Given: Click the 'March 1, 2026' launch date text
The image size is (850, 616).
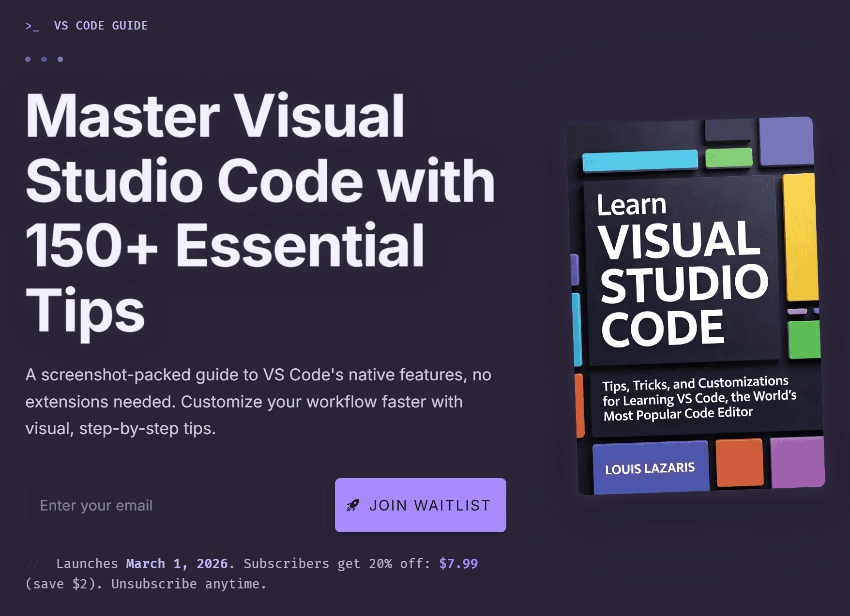Looking at the screenshot, I should click(x=177, y=563).
